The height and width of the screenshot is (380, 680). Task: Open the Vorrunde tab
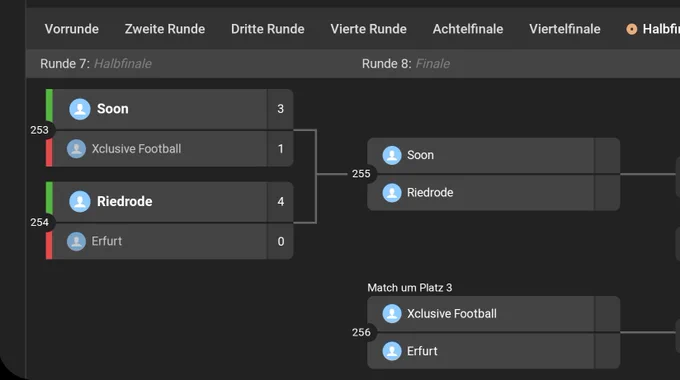click(x=72, y=29)
